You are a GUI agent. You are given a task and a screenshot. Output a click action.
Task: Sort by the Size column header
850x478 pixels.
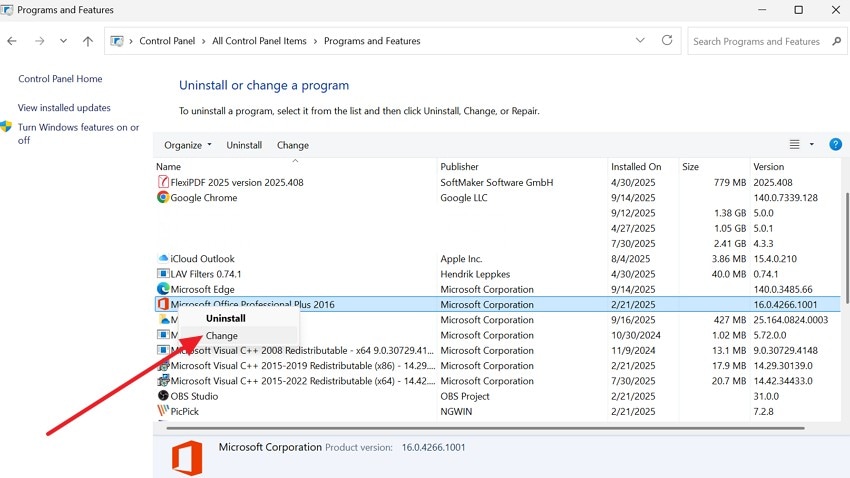[x=690, y=167]
